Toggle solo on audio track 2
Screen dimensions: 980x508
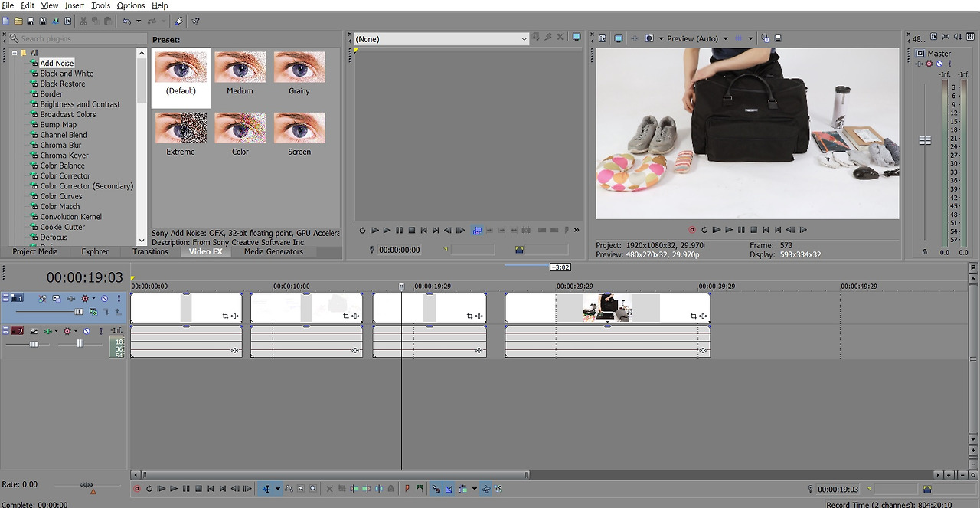tap(101, 331)
